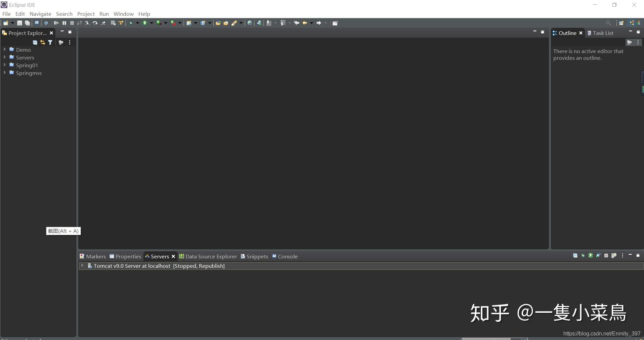Screen dimensions: 644x340
Task: Open the Window menu
Action: point(123,14)
